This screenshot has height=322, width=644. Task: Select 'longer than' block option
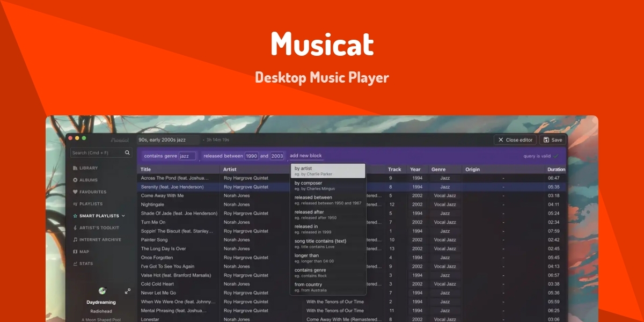point(328,258)
